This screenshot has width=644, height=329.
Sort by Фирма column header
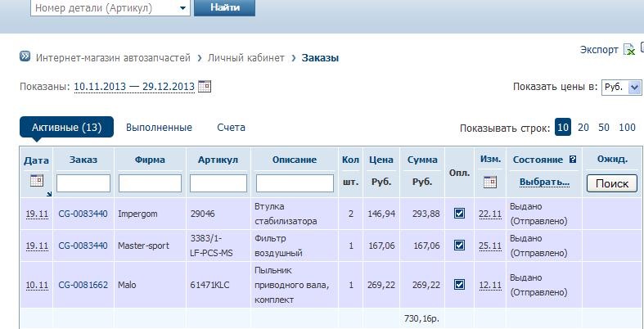(x=150, y=160)
